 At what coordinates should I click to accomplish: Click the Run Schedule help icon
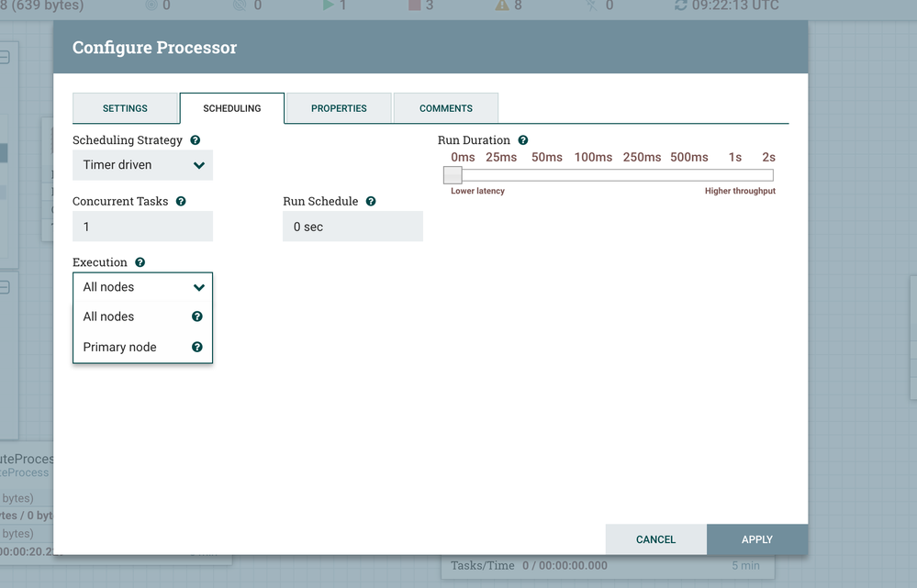click(x=370, y=200)
